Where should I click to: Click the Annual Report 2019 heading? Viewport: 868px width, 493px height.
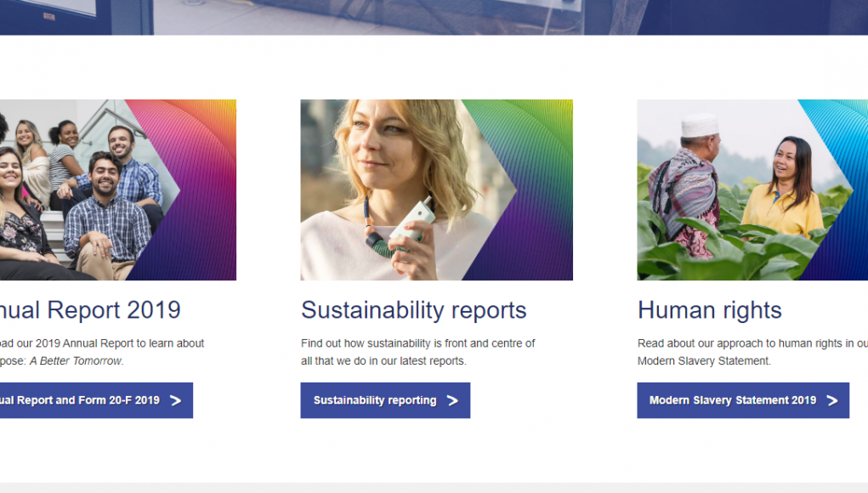tap(89, 310)
